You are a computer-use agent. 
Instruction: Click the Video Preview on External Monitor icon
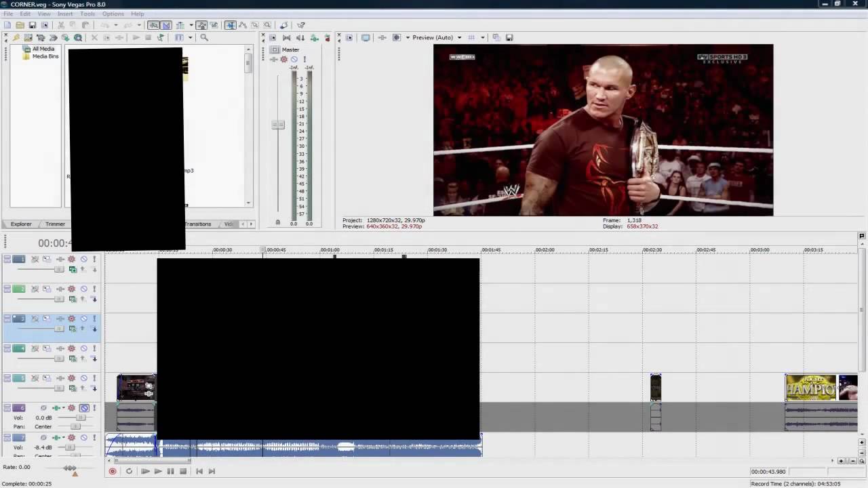click(x=366, y=37)
